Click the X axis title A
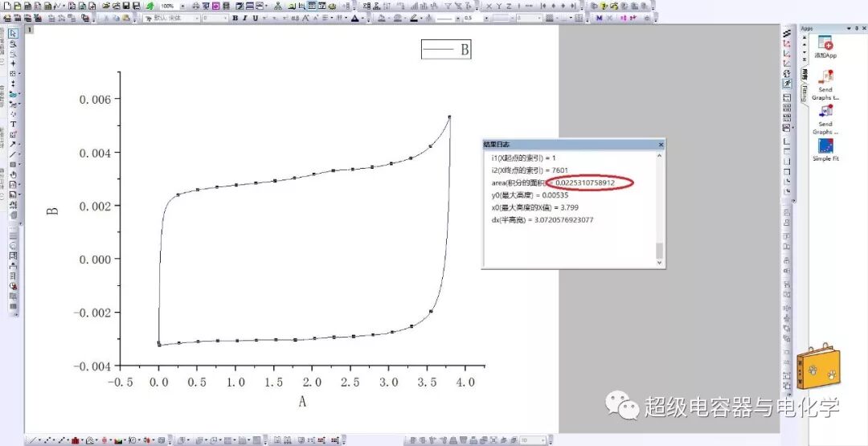Viewport: 868px width, 446px height. (x=302, y=402)
